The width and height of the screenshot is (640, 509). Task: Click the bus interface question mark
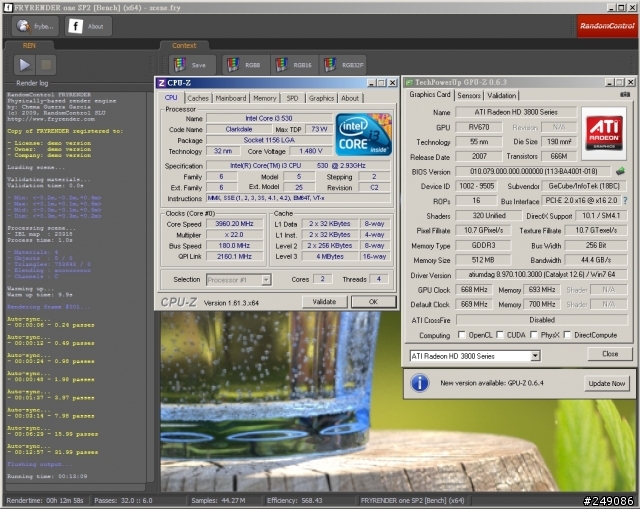click(626, 201)
